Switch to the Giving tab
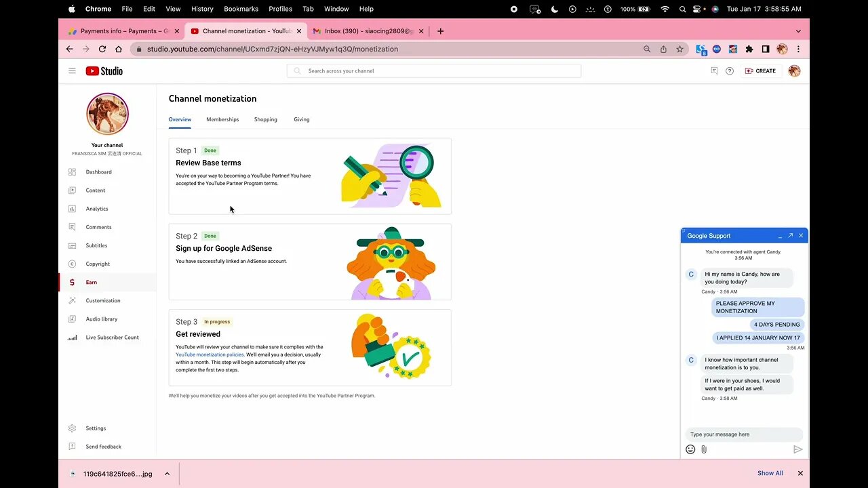The image size is (868, 488). pyautogui.click(x=302, y=119)
